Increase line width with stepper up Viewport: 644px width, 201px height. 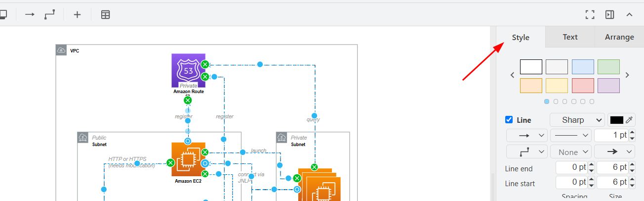pyautogui.click(x=632, y=132)
